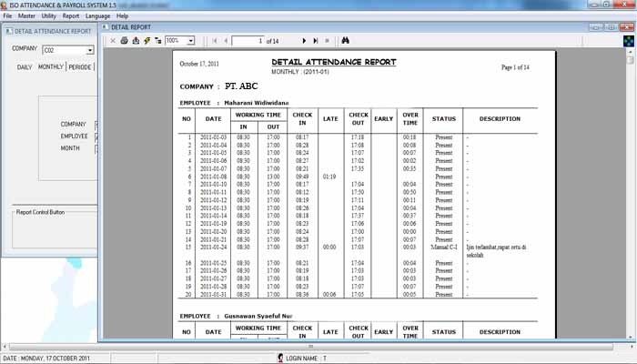Click the late value 01:19 in row 6

pos(329,177)
